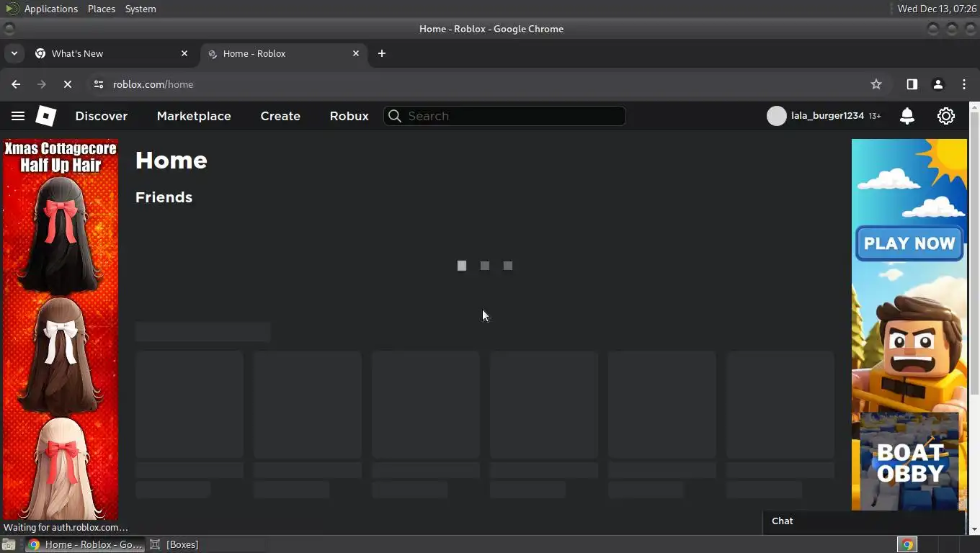The width and height of the screenshot is (980, 553).
Task: Click the lala_burger1234 avatar picture
Action: [x=777, y=116]
